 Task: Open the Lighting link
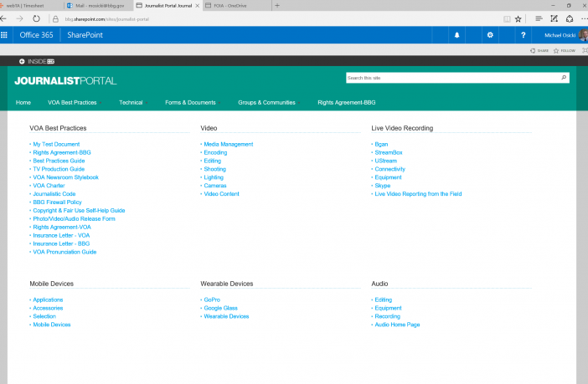tap(214, 177)
